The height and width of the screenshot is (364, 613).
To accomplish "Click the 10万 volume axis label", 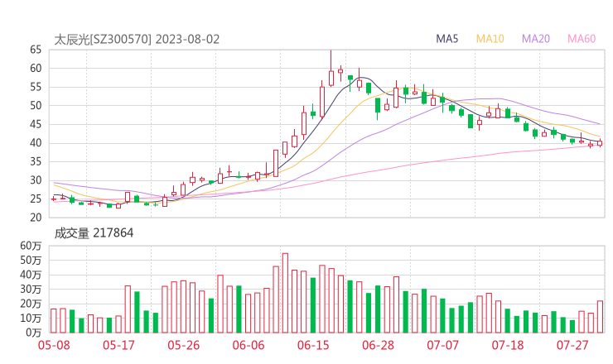I will [x=31, y=318].
